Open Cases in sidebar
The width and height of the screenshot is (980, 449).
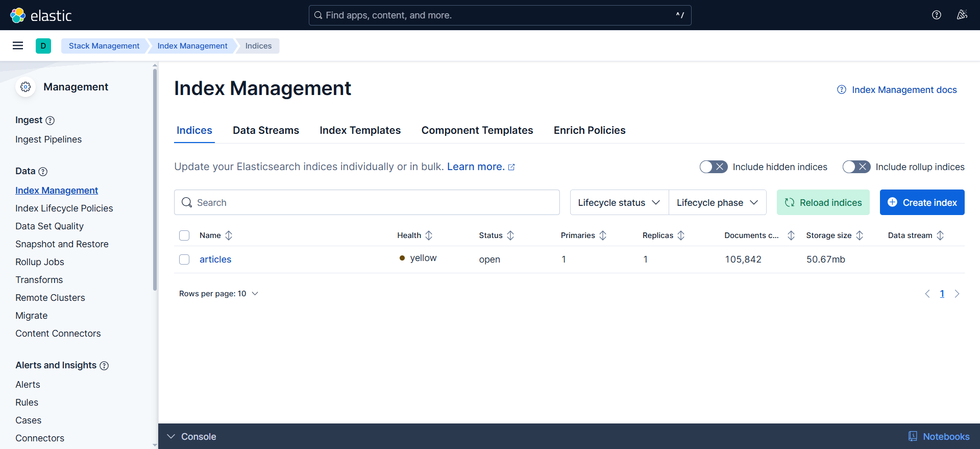28,420
